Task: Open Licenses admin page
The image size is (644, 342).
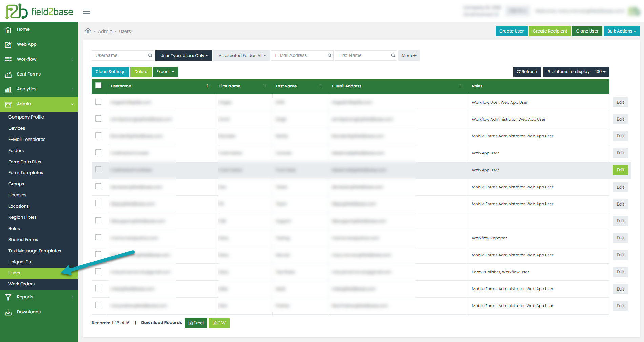Action: click(17, 195)
